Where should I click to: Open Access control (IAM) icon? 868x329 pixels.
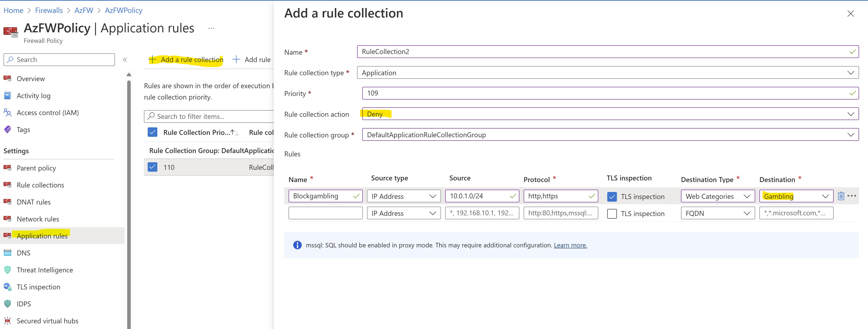(x=7, y=113)
